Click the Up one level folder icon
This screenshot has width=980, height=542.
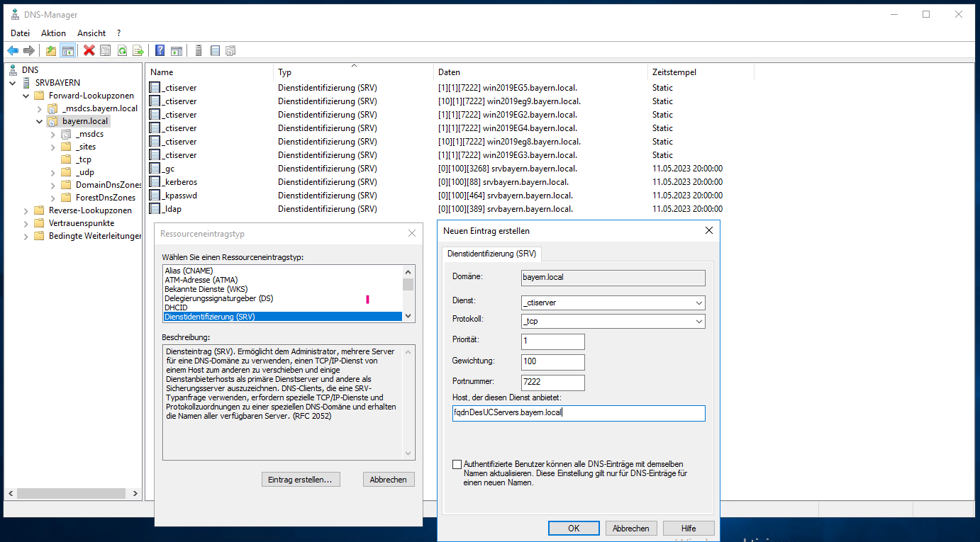click(50, 50)
